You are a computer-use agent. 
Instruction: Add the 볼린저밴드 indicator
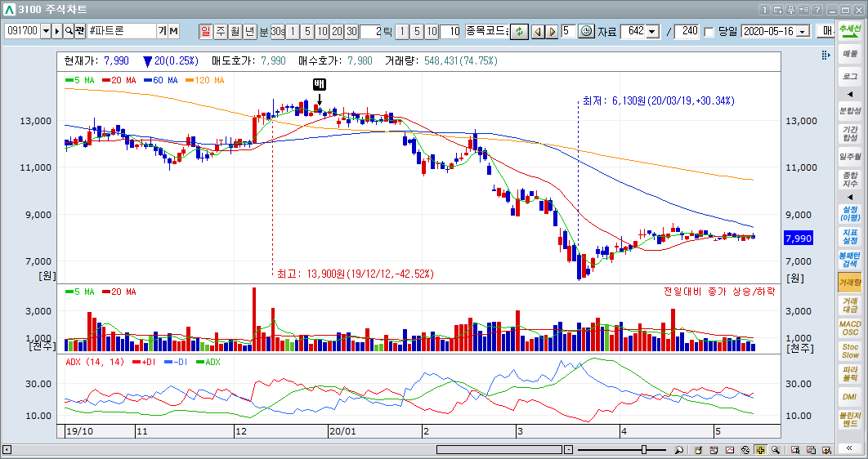(x=850, y=419)
